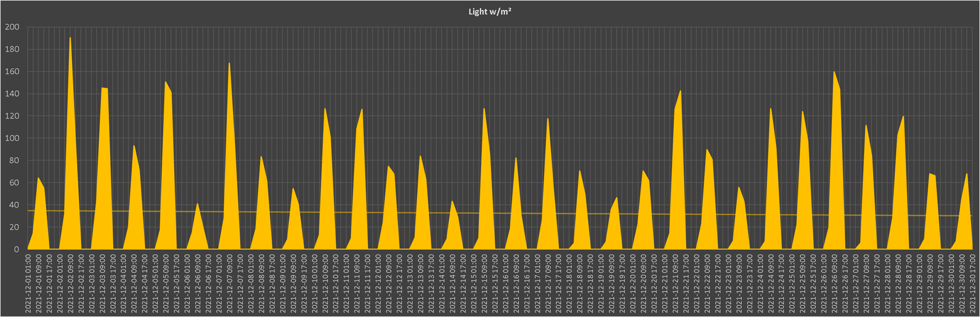Select the trendline at the chart's left edge
The image size is (980, 317).
30,211
